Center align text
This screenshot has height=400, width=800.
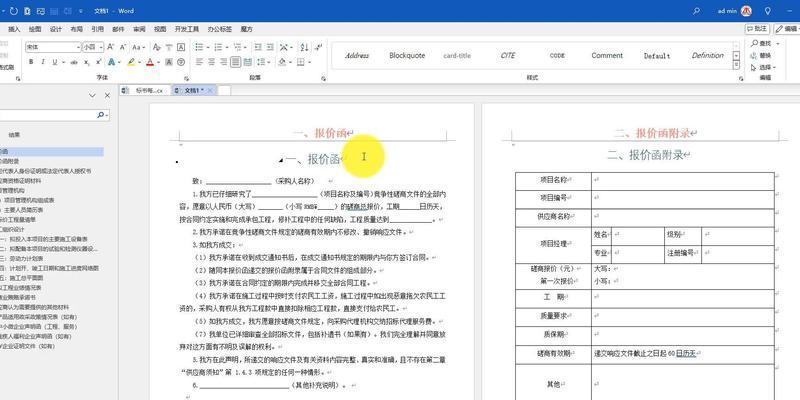pos(211,62)
